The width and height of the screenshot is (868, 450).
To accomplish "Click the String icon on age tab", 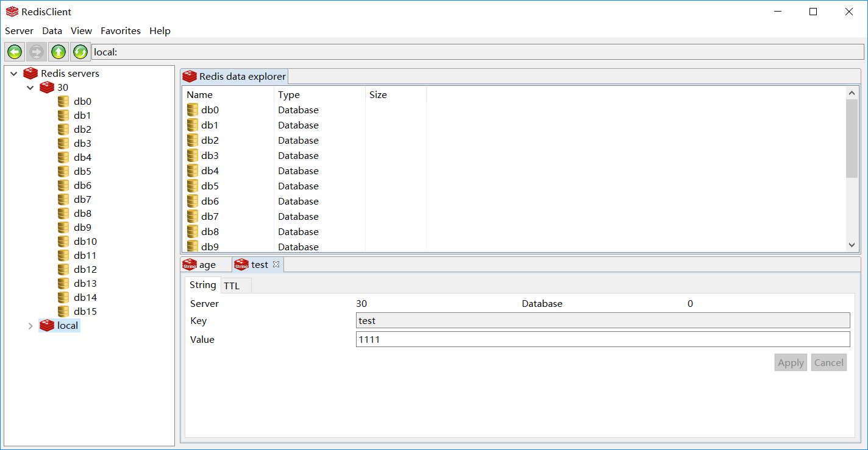I will pyautogui.click(x=190, y=264).
